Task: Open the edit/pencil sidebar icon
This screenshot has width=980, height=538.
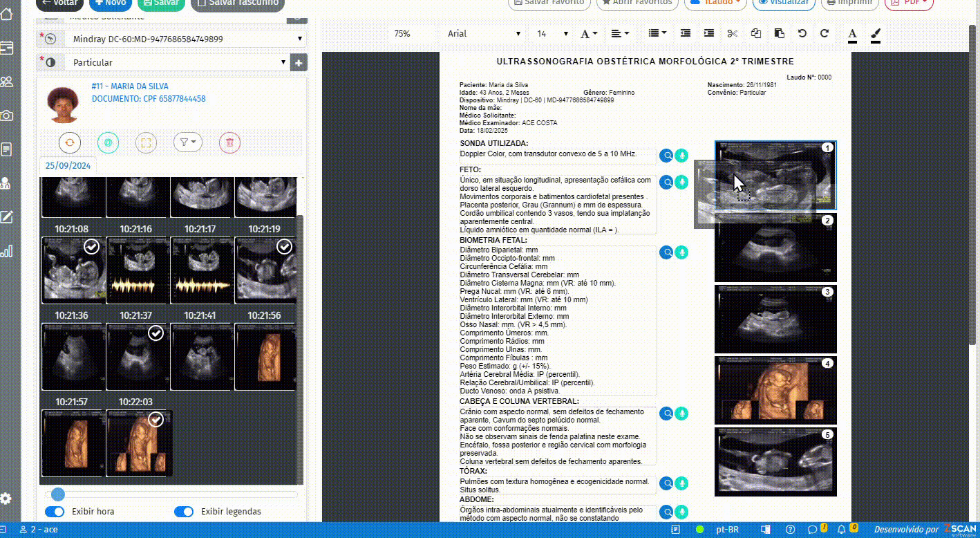Action: pos(7,217)
